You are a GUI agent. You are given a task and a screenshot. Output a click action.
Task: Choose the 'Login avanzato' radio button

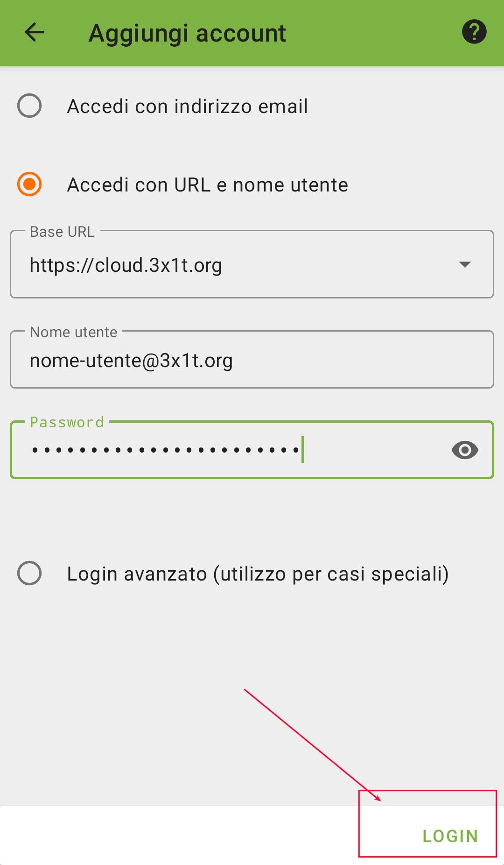29,573
